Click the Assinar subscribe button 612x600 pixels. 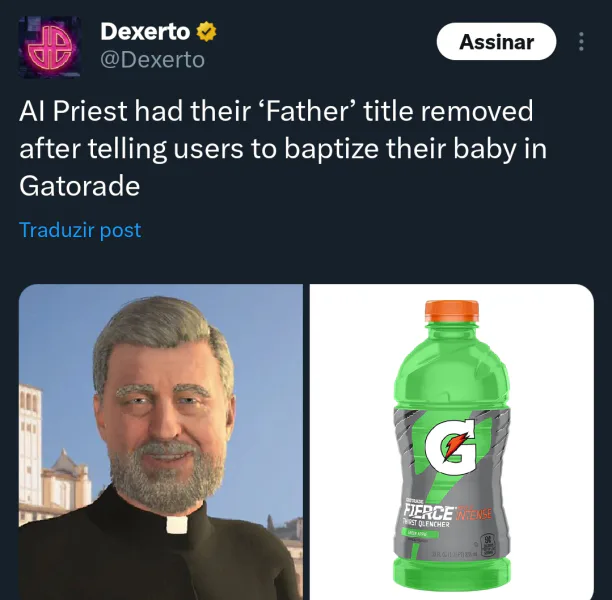click(496, 41)
